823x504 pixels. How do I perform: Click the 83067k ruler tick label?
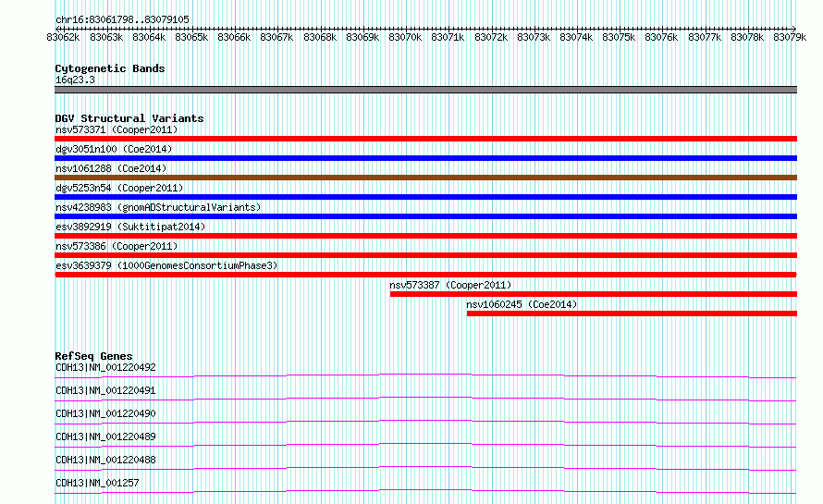[276, 37]
